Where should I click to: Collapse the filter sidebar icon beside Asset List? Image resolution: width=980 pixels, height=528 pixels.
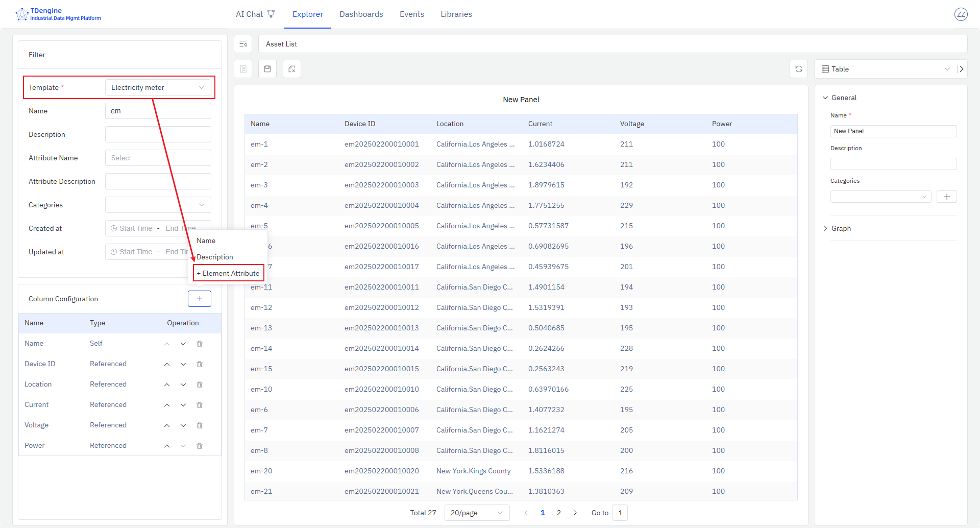coord(243,44)
